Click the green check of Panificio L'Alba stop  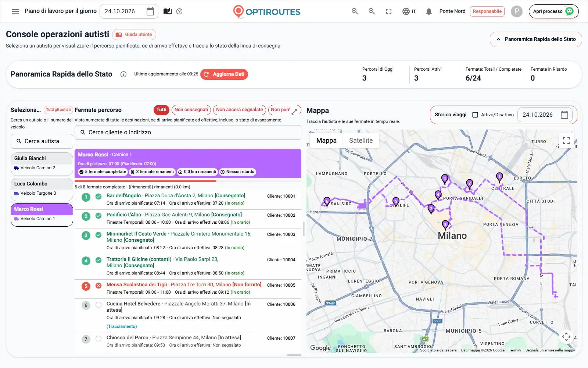point(98,216)
